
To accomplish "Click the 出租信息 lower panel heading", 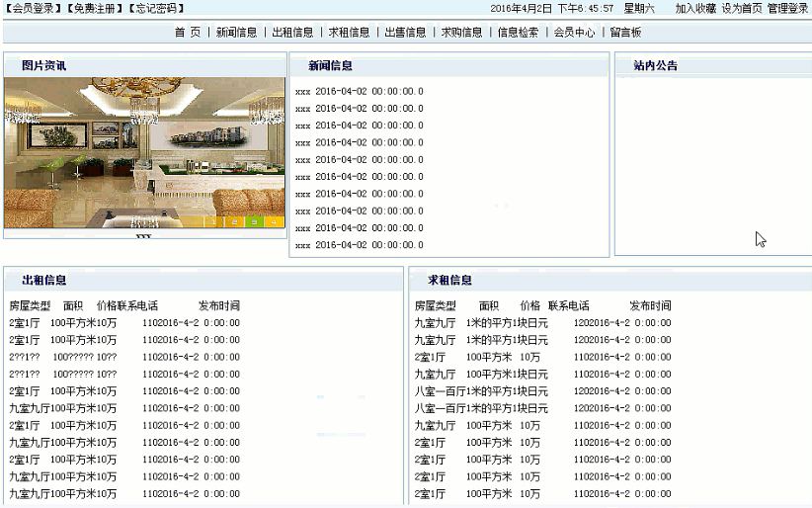I will [x=44, y=281].
